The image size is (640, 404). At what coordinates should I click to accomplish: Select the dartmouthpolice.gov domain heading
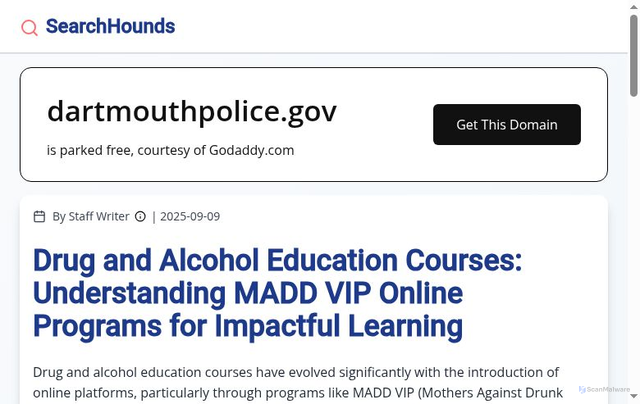tap(192, 111)
